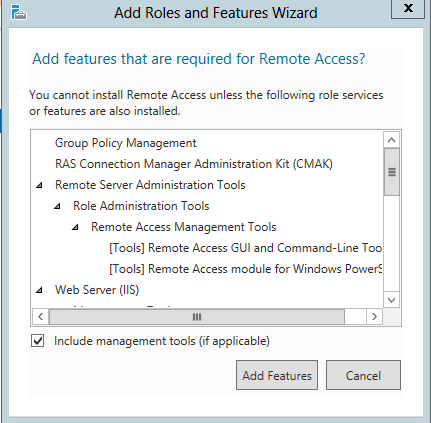Click the vertical scrollbar up arrow
This screenshot has height=423, width=431.
point(392,140)
